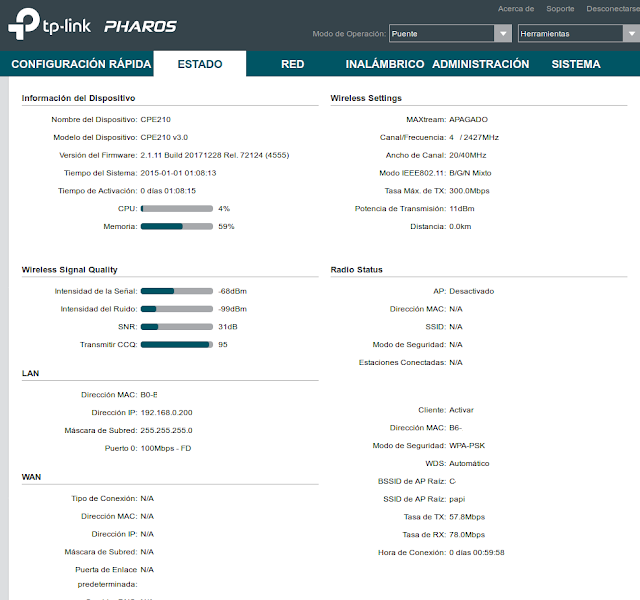Screen dimensions: 640x600
Task: Click the Memoria usage progress bar
Action: pos(177,227)
